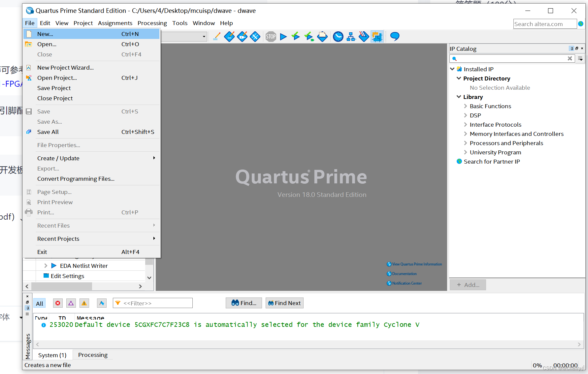Launch Pin Planner from the toolbar
This screenshot has height=374, width=588.
point(242,37)
